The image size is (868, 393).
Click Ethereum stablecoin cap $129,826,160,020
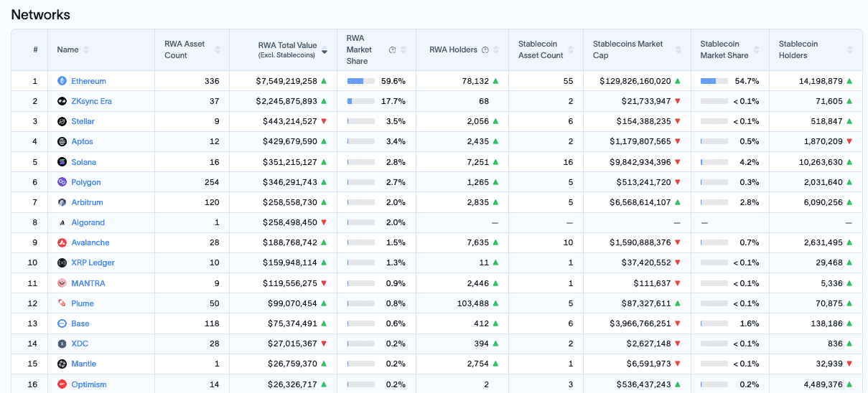coord(635,81)
